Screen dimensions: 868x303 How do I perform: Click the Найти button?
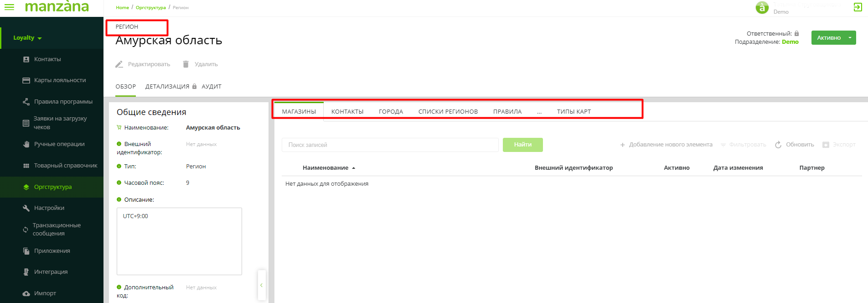coord(522,145)
